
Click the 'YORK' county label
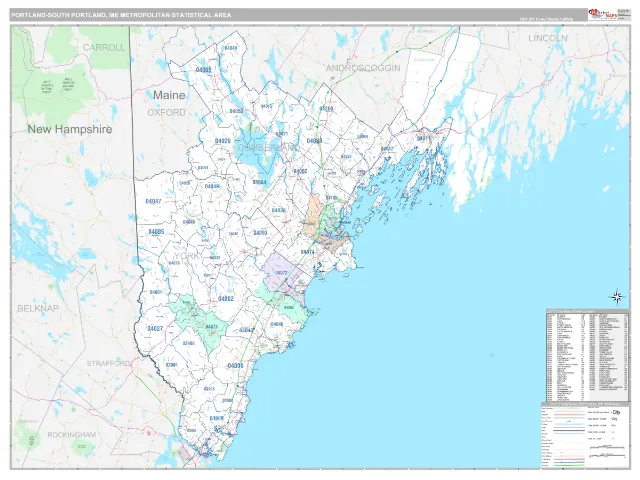(x=187, y=256)
